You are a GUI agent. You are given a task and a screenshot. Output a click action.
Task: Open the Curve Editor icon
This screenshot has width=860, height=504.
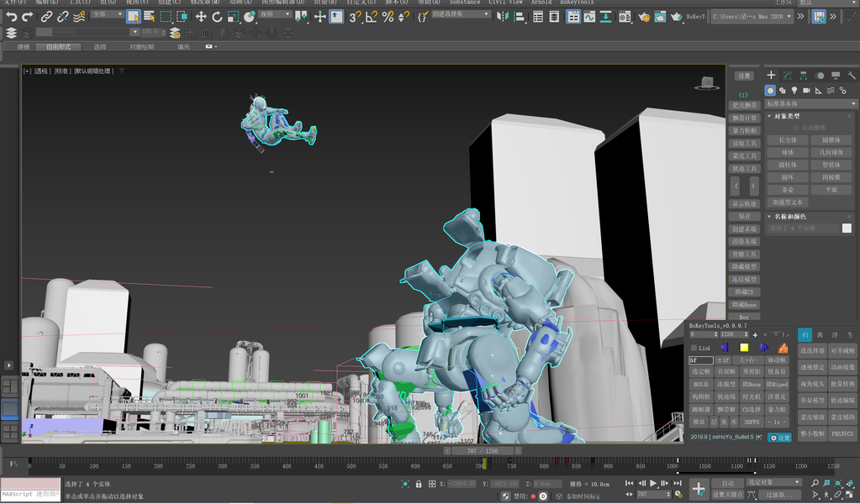589,17
